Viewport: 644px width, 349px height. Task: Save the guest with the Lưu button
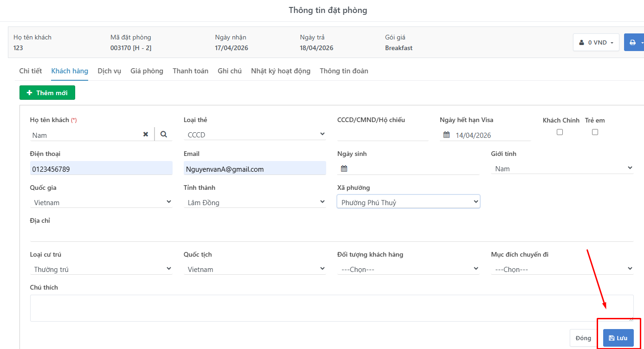tap(618, 338)
